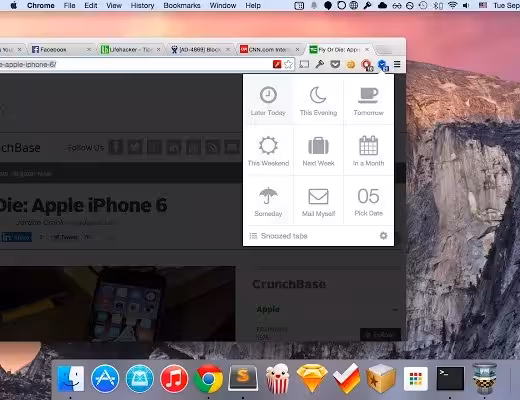Open the Chrome menu in the menu bar
Image resolution: width=520 pixels, height=400 pixels.
click(41, 5)
